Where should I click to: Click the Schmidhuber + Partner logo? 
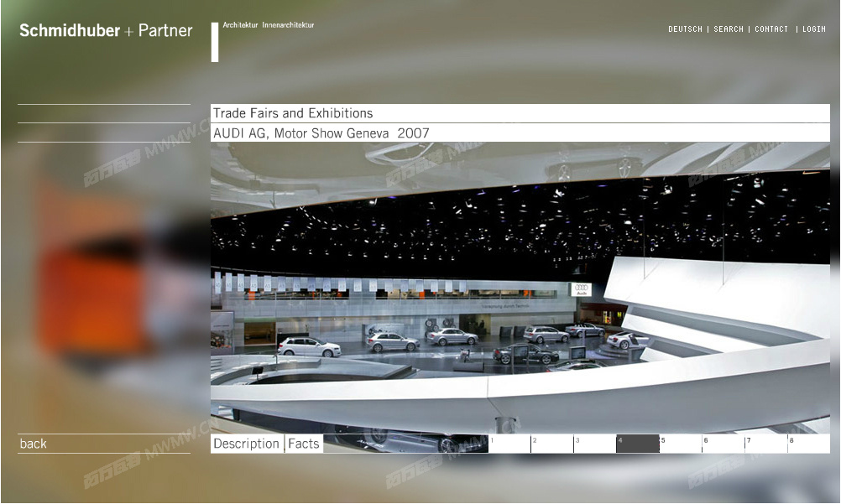pyautogui.click(x=106, y=30)
